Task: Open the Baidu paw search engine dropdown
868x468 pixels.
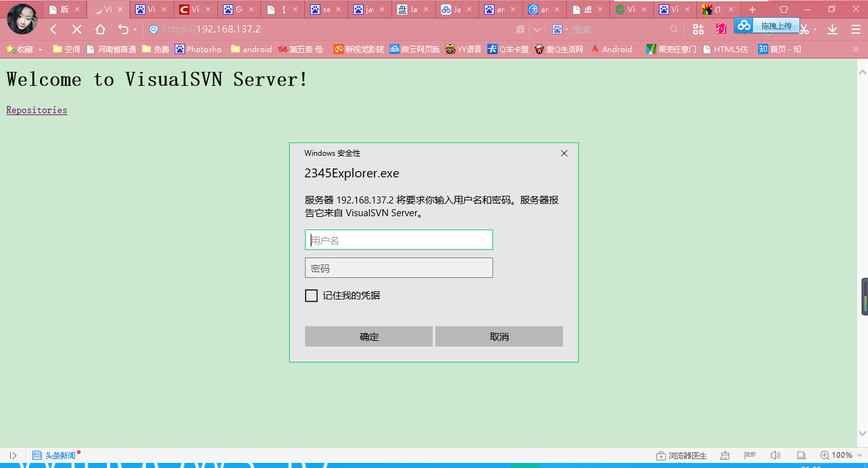Action: point(560,29)
